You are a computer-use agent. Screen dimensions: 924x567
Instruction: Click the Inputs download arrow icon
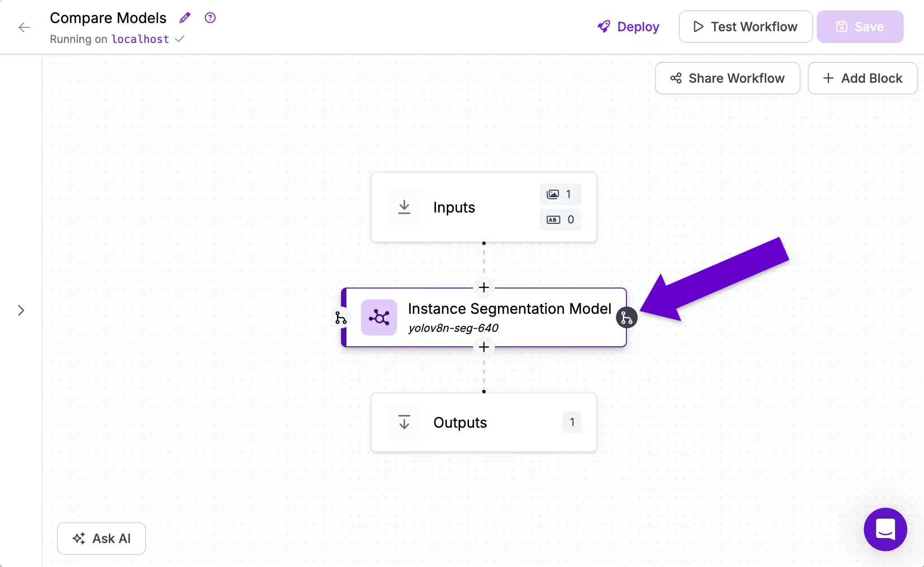click(x=404, y=207)
